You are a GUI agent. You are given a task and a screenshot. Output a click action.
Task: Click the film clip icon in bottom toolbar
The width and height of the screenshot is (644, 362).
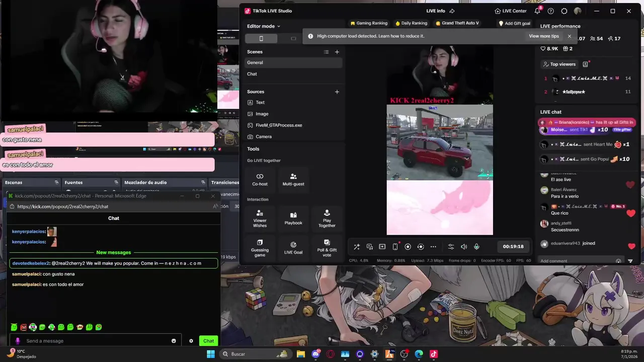pos(382,247)
